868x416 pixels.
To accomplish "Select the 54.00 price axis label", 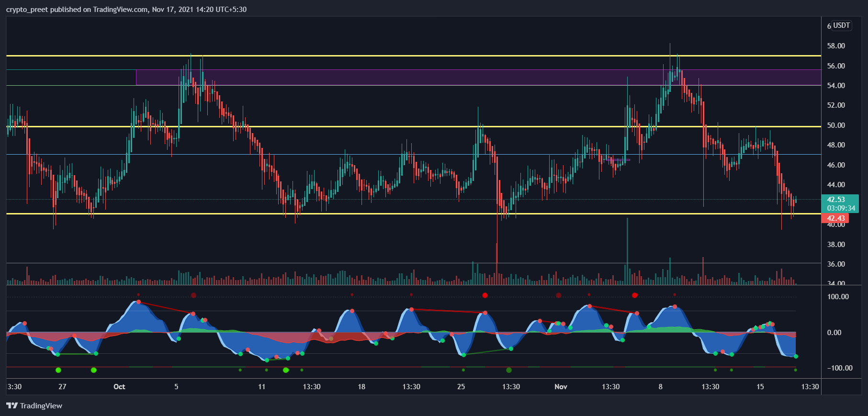I will [x=836, y=86].
